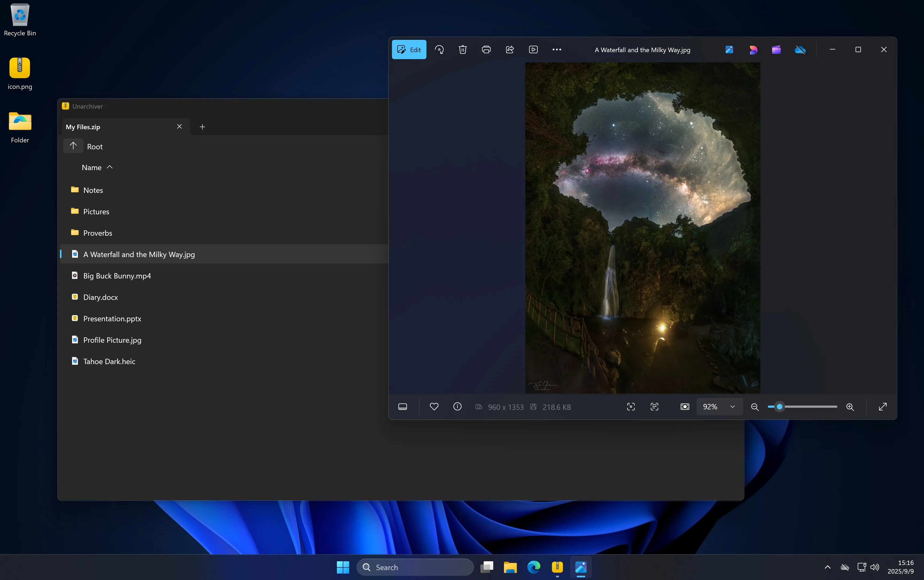924x580 pixels.
Task: Delete the photo with trash icon
Action: pyautogui.click(x=463, y=49)
